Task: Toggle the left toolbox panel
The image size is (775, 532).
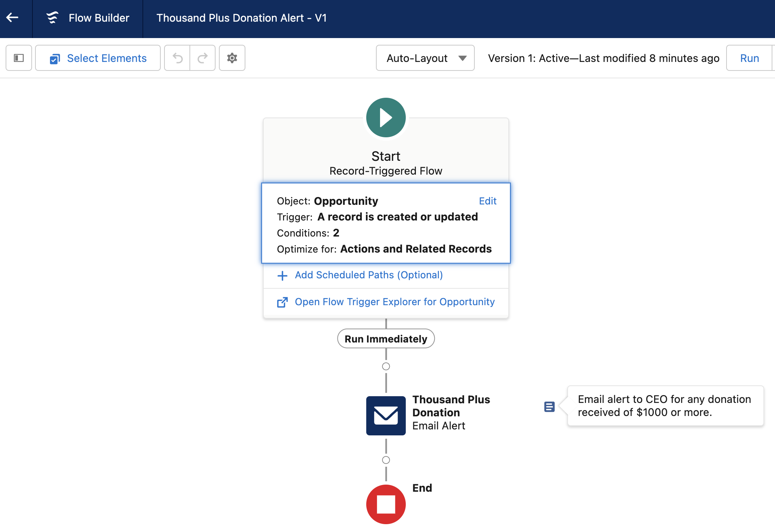Action: (19, 58)
